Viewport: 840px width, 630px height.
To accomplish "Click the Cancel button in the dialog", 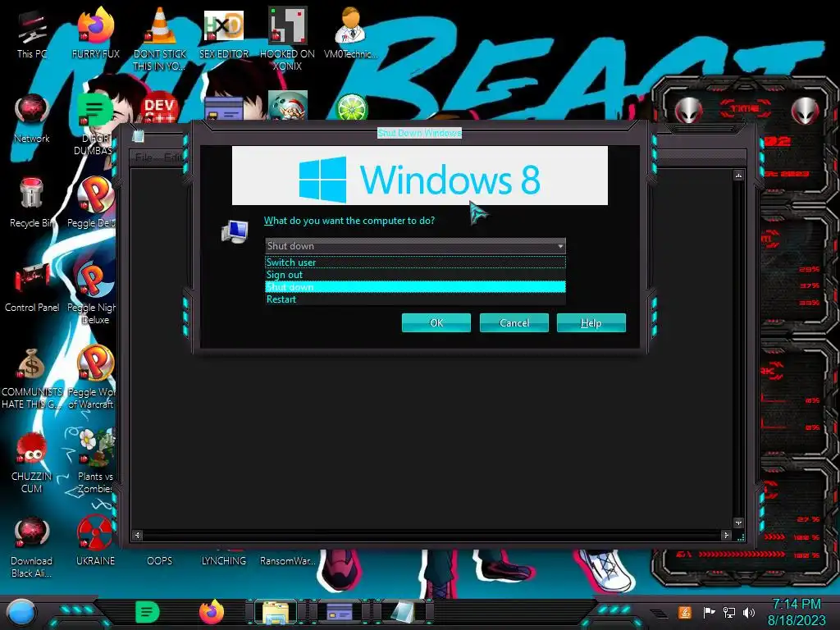I will point(514,322).
